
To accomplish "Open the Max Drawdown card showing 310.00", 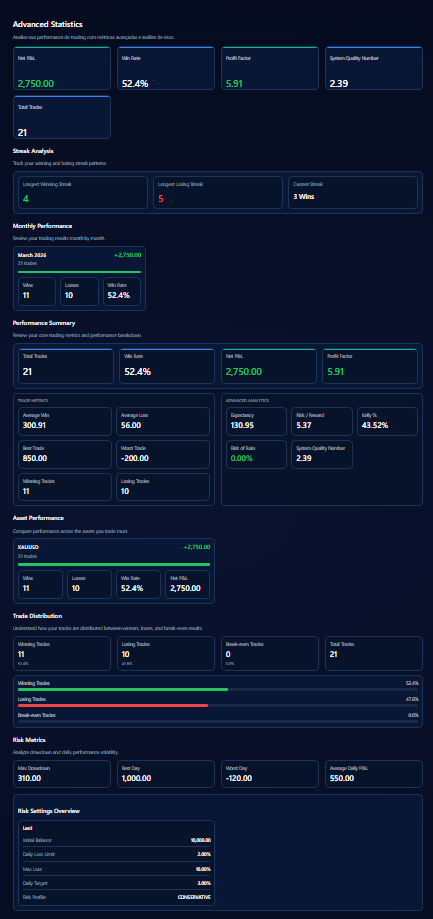I will [x=62, y=774].
